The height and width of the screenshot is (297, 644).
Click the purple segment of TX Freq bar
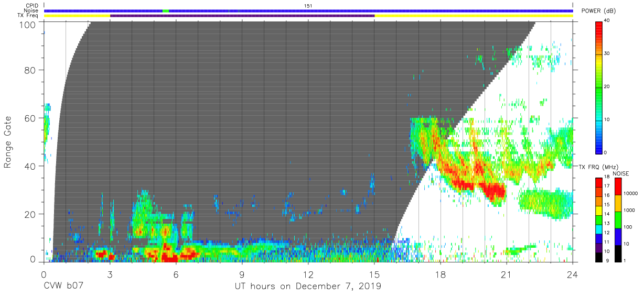[x=242, y=16]
